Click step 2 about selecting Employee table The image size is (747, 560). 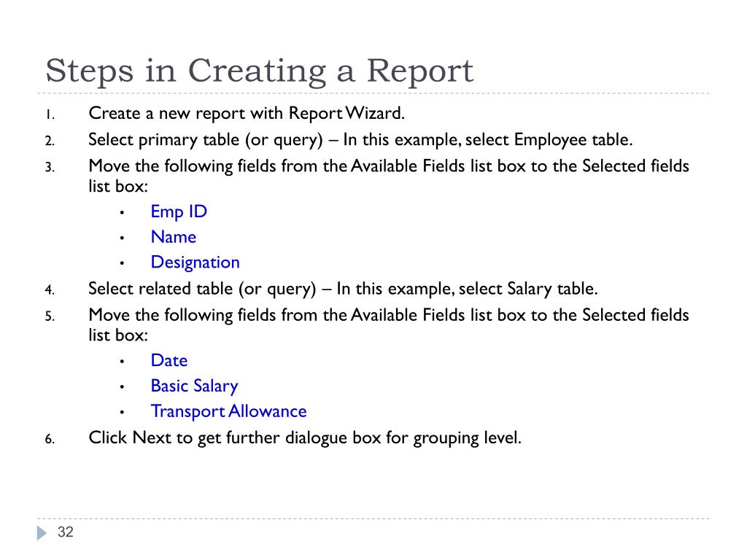click(x=360, y=140)
